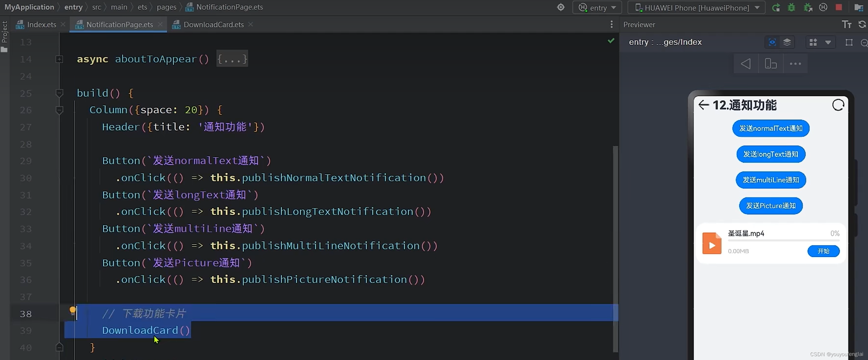The width and height of the screenshot is (868, 360).
Task: Click the yellow lightbulb quick-fix icon
Action: pyautogui.click(x=72, y=310)
